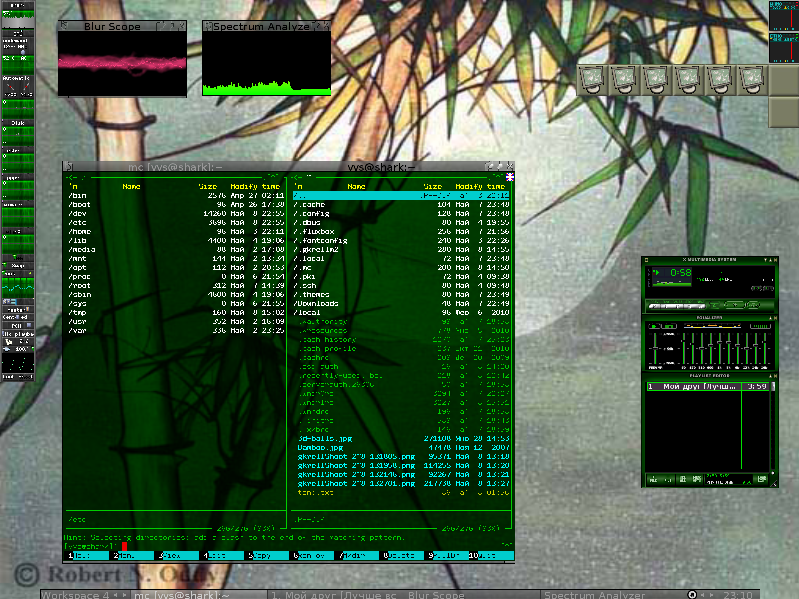Click the playlist editor scrollbar
The width and height of the screenshot is (799, 599).
click(x=773, y=424)
